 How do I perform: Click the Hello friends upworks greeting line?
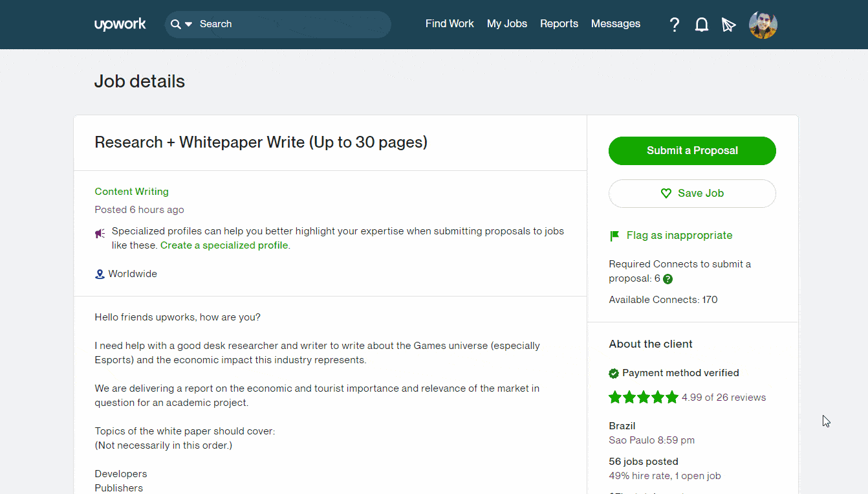coord(177,317)
